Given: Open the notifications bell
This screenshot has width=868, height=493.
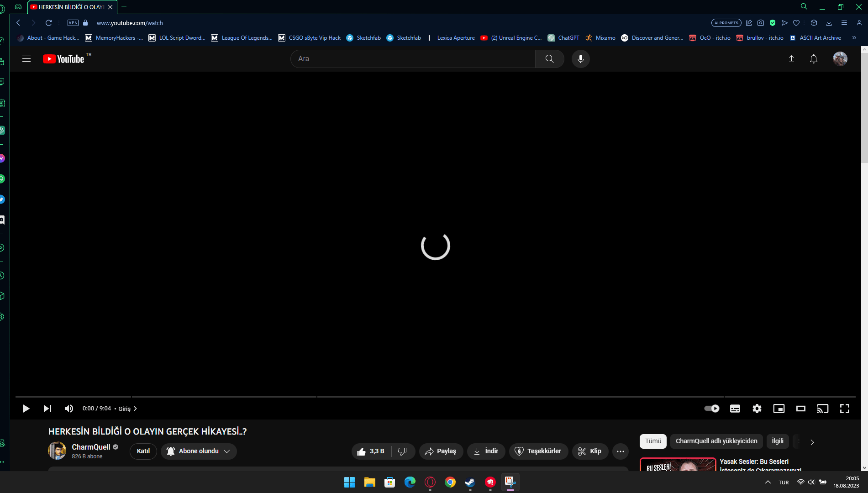Looking at the screenshot, I should point(813,59).
